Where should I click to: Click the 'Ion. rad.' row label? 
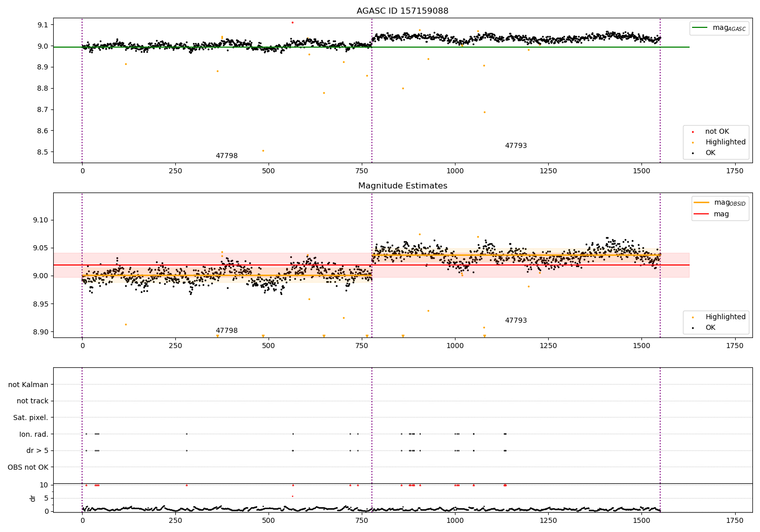click(x=34, y=434)
